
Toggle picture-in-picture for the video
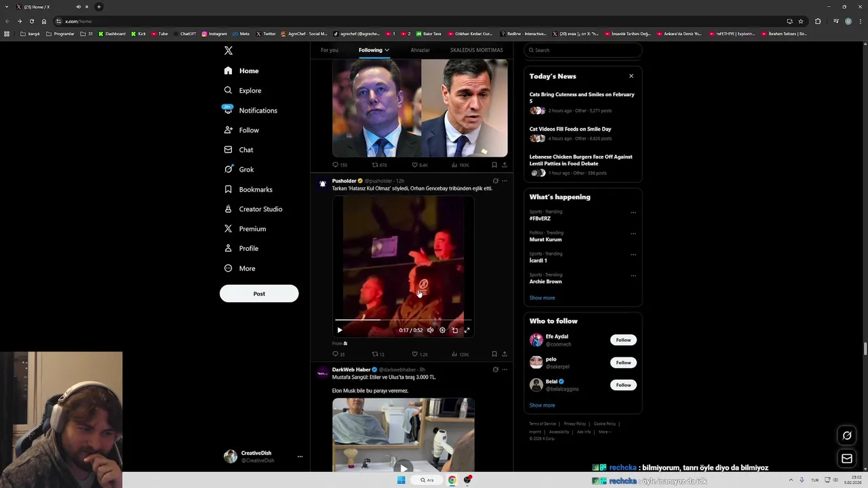point(454,330)
